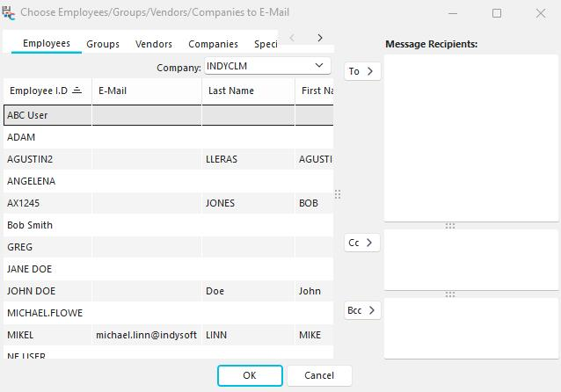The height and width of the screenshot is (392, 561).
Task: Select the Bob Smith employee row
Action: pyautogui.click(x=168, y=225)
